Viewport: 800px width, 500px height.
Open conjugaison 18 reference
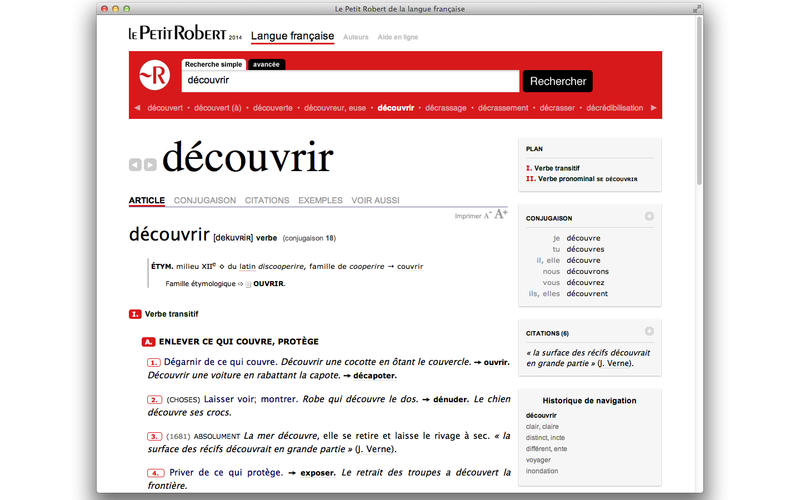309,238
